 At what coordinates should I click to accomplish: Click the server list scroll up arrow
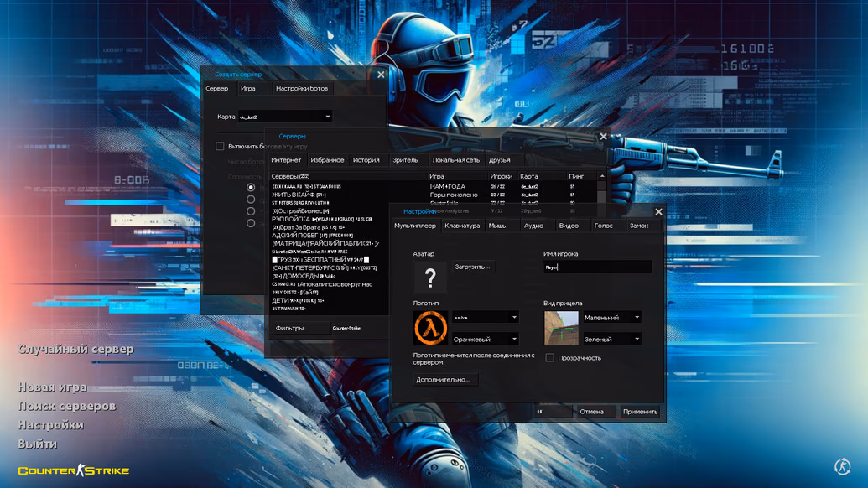click(602, 176)
